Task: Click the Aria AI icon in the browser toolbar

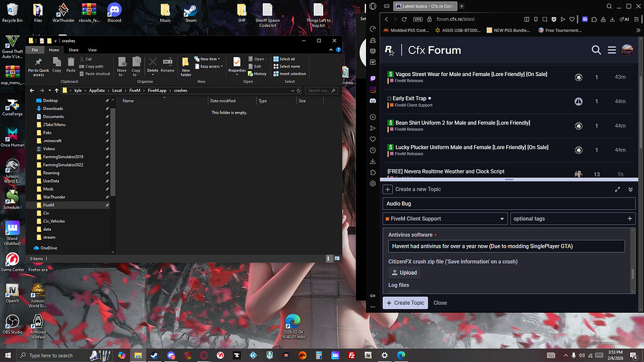Action: (625, 19)
